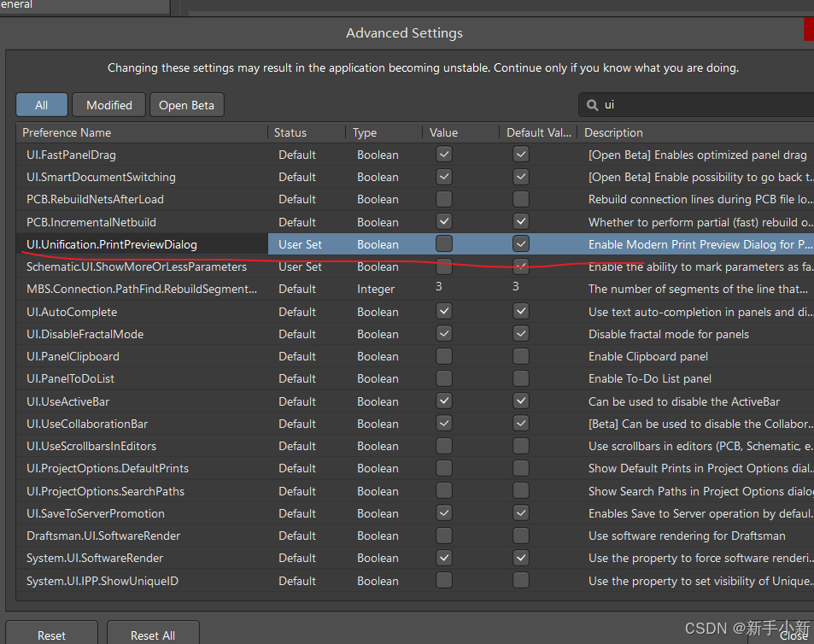
Task: Toggle the UI.FastPanelDrag Value checkbox
Action: [x=444, y=155]
